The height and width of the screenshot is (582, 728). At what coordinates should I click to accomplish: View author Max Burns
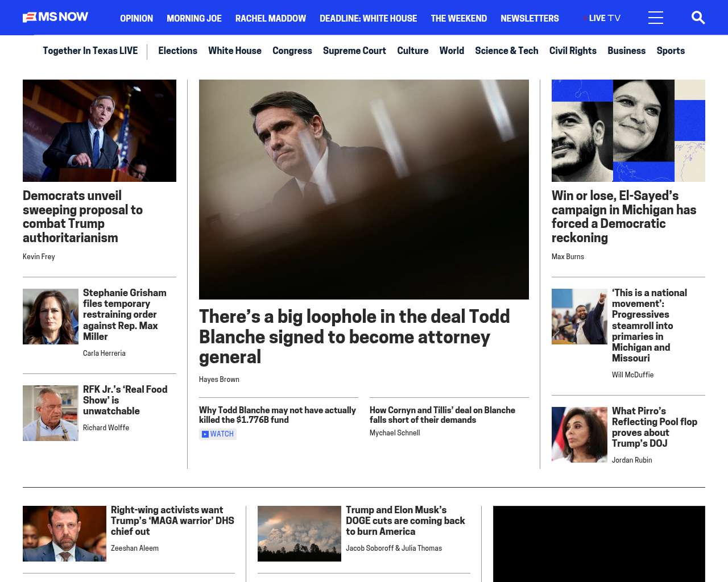click(x=568, y=257)
